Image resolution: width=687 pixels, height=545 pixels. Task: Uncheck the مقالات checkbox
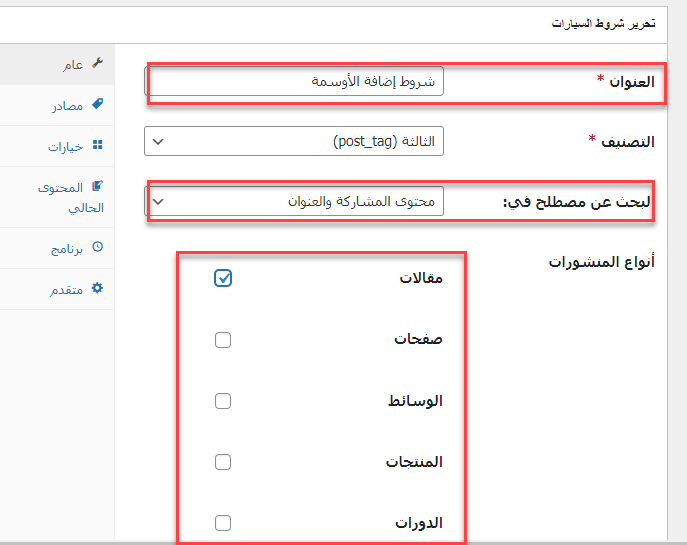[223, 278]
